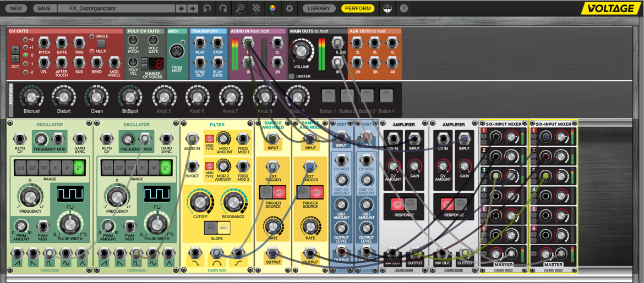644x283 pixels.
Task: Click the GATE CV output jack
Action: click(62, 43)
